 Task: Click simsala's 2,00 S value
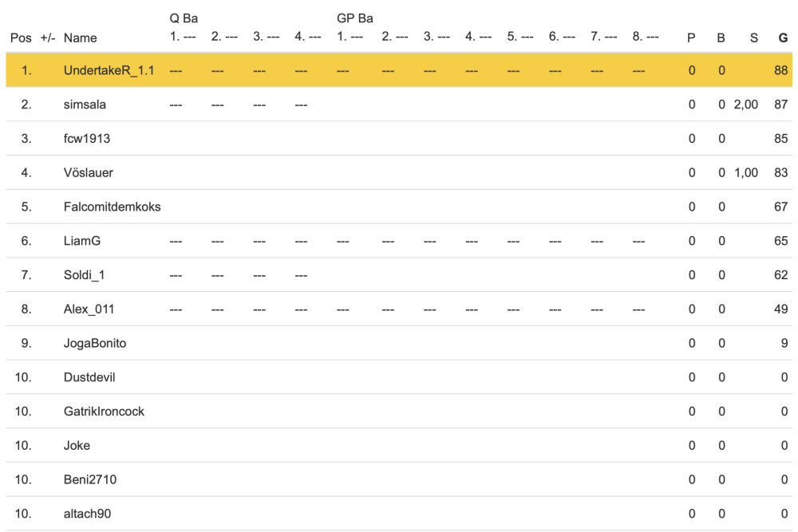coord(745,104)
